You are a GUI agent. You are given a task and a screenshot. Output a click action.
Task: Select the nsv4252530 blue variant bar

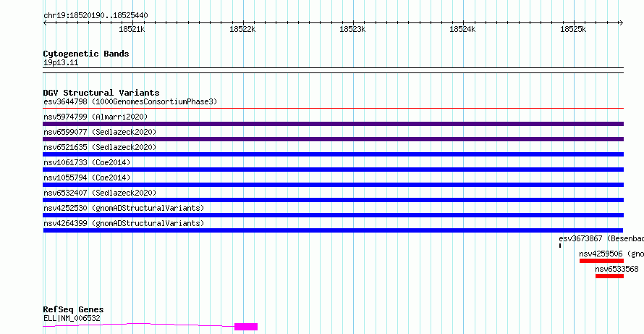[333, 215]
